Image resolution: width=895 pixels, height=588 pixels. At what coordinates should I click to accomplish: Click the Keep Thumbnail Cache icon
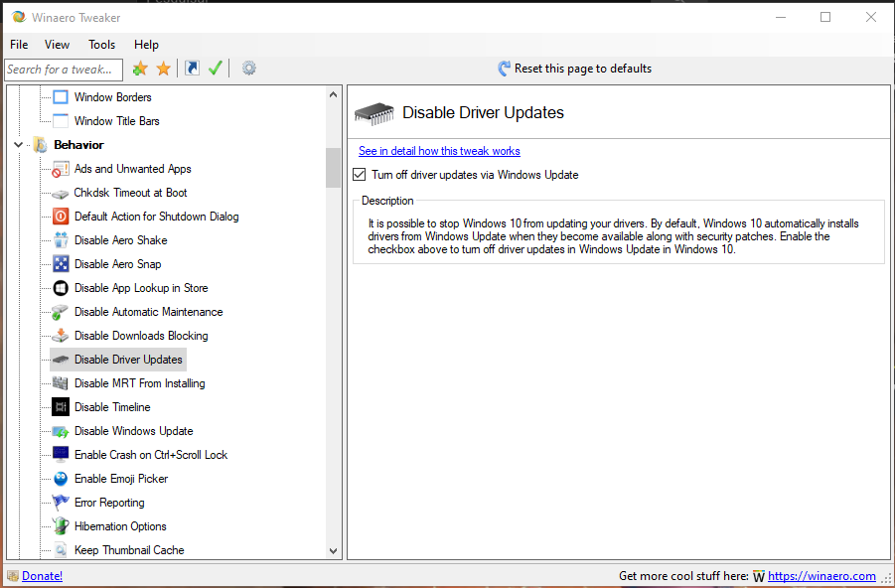point(61,550)
